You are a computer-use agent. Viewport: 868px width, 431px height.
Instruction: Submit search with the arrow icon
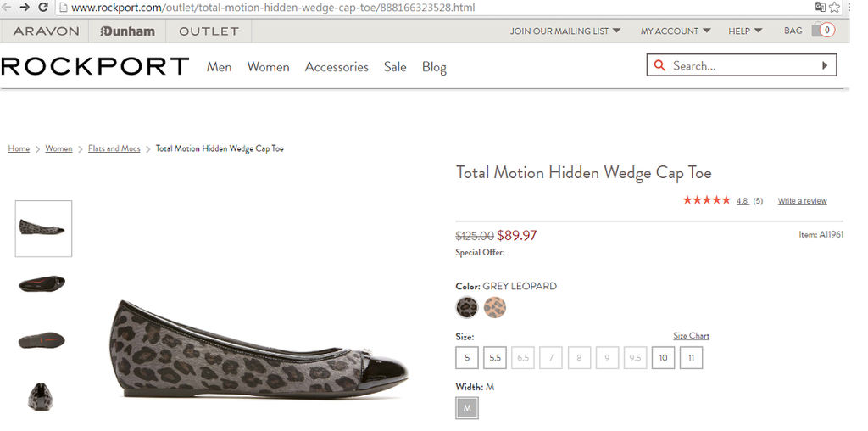point(824,65)
